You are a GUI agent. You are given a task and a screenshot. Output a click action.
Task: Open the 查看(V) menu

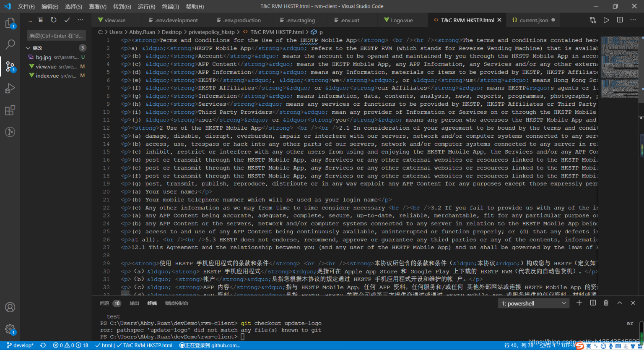coord(98,6)
